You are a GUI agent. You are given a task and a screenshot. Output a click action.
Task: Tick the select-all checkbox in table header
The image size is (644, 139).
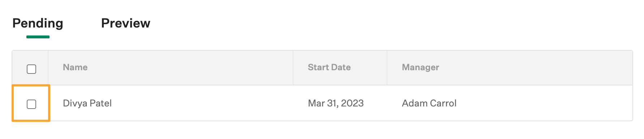pos(31,69)
